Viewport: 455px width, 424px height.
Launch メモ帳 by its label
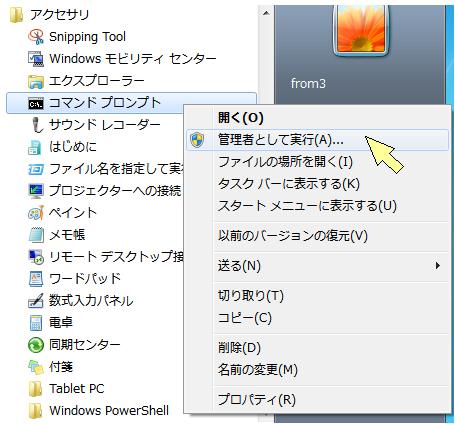[67, 235]
